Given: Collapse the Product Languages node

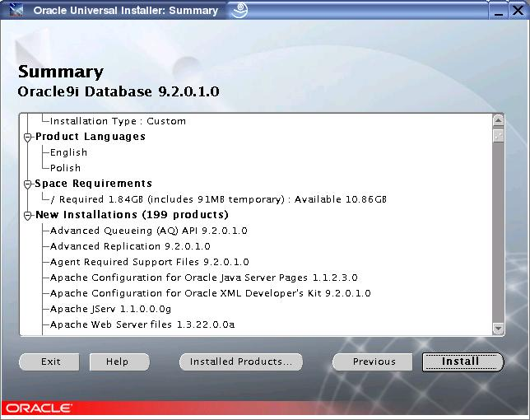Looking at the screenshot, I should tap(28, 138).
